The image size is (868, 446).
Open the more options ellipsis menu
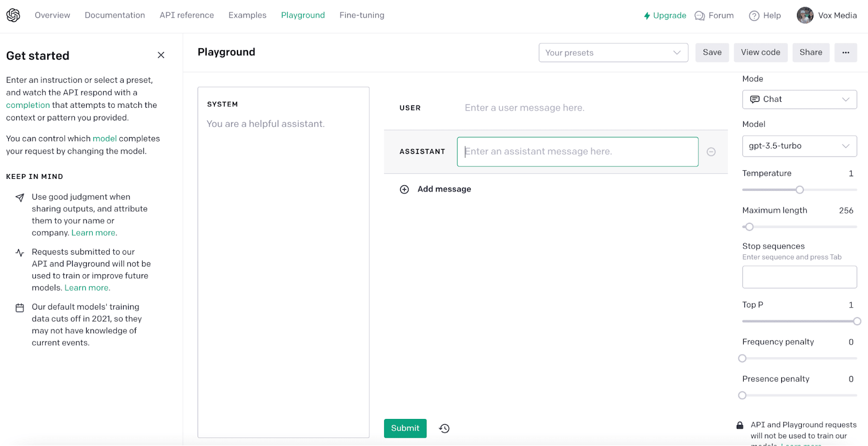pyautogui.click(x=846, y=53)
